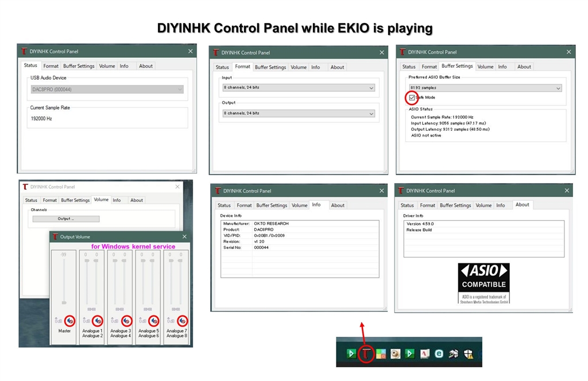Screen dimensions: 588x381
Task: Select the Version 4.59.0 driver row
Action: tap(483, 224)
